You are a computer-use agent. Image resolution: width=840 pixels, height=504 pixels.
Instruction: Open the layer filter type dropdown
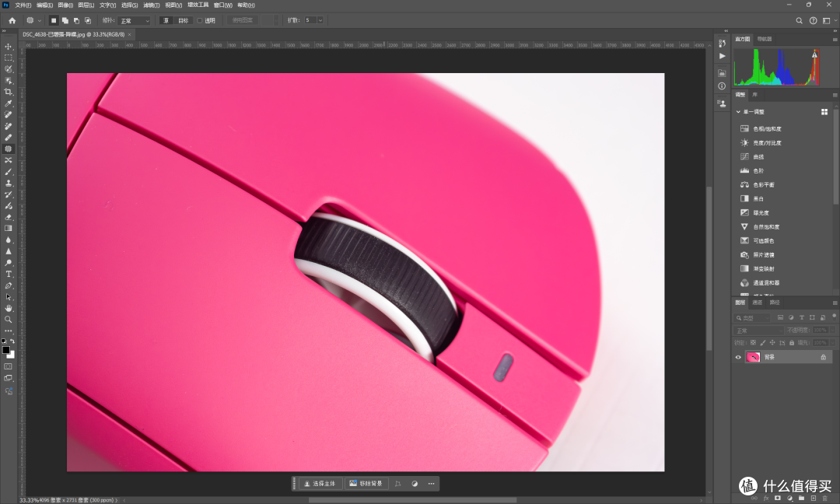tap(753, 317)
